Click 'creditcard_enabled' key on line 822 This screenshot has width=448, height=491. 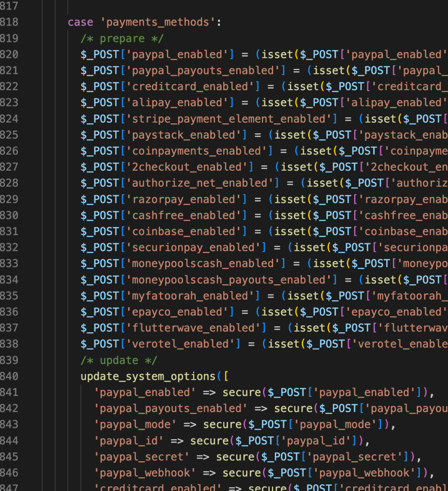tap(190, 86)
